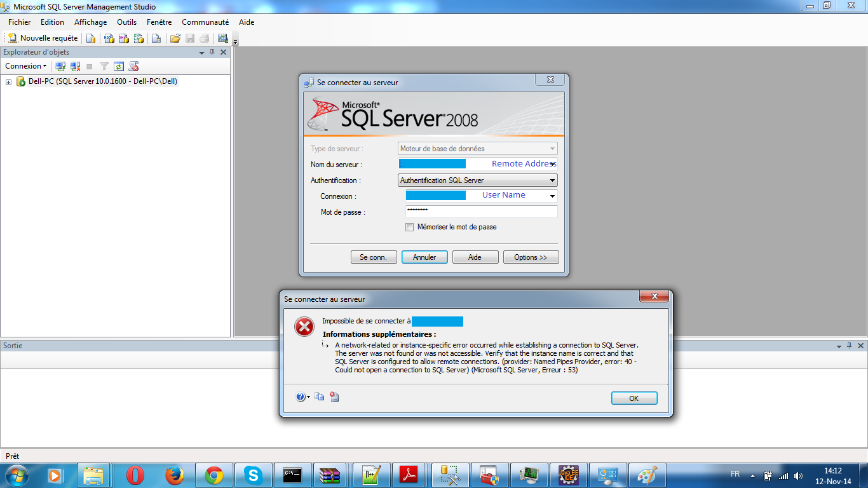Open the help icon in error dialog
868x488 pixels.
pos(301,397)
